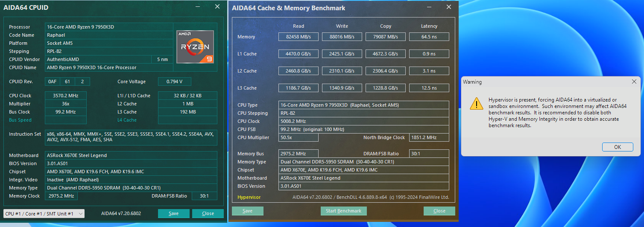Click the Ryzen 9 processor logo
The height and width of the screenshot is (227, 644).
pos(195,47)
